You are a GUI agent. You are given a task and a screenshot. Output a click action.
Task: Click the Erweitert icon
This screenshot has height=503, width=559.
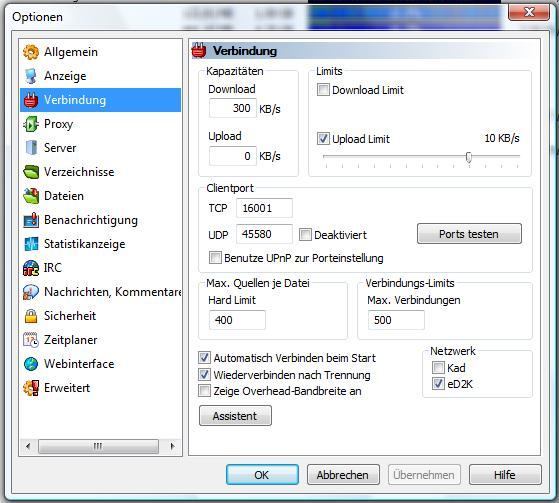tap(31, 388)
